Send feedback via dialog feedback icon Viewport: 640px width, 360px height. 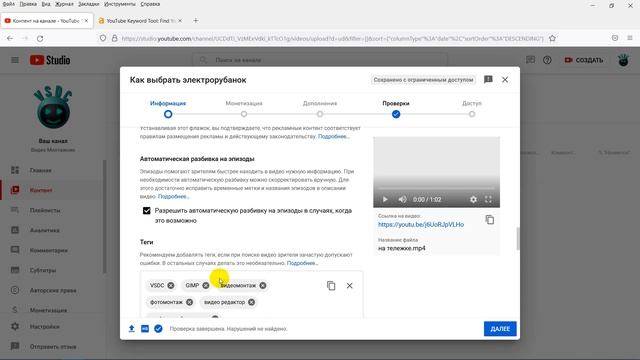click(x=488, y=80)
